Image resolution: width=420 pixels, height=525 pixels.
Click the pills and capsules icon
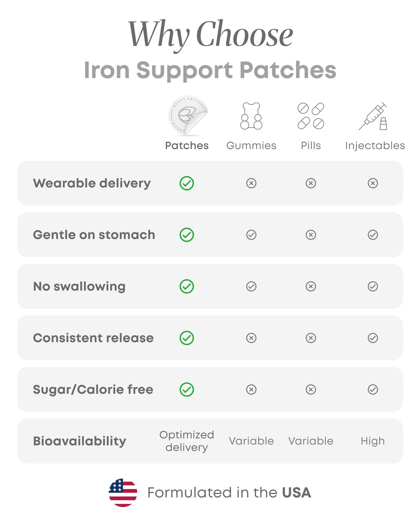pos(311,116)
